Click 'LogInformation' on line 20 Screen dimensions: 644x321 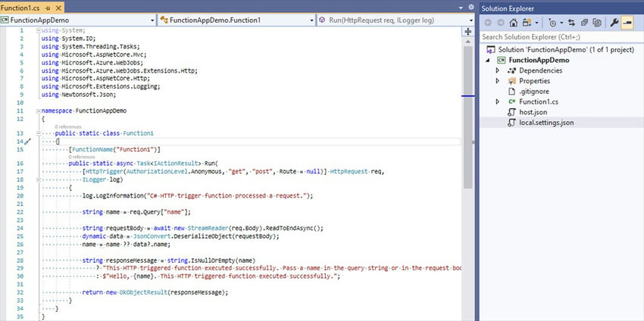point(120,196)
